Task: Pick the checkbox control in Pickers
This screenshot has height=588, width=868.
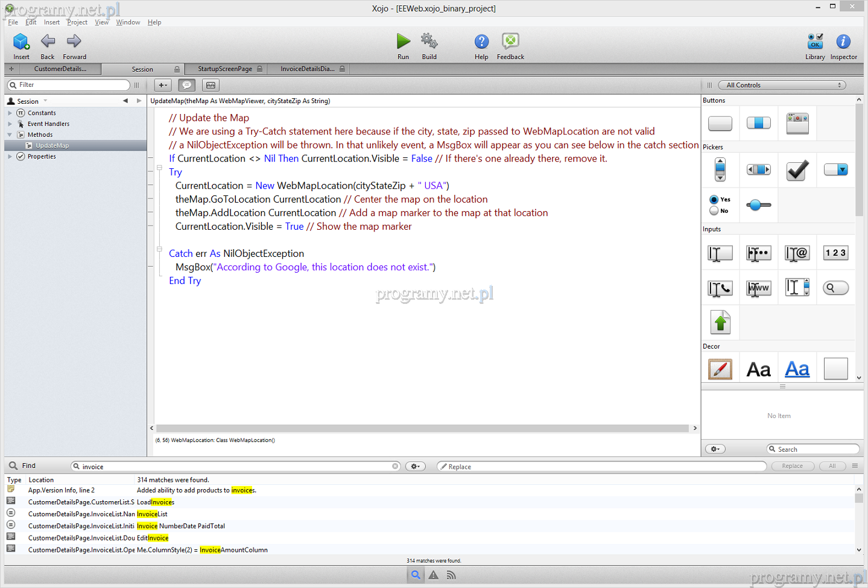Action: click(797, 170)
